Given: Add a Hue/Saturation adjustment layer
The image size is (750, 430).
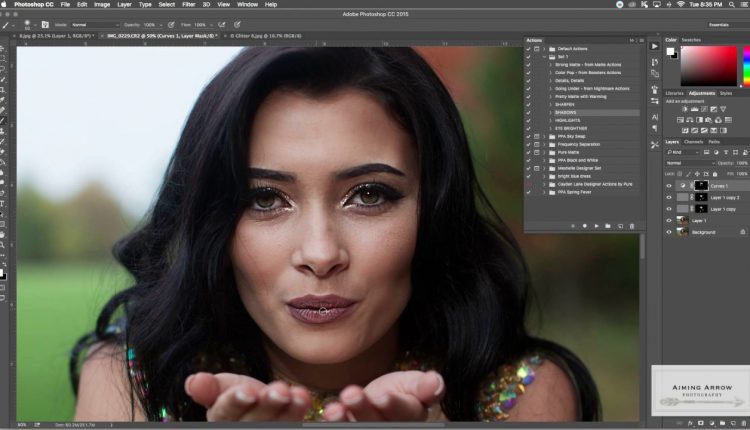Looking at the screenshot, I should click(680, 120).
